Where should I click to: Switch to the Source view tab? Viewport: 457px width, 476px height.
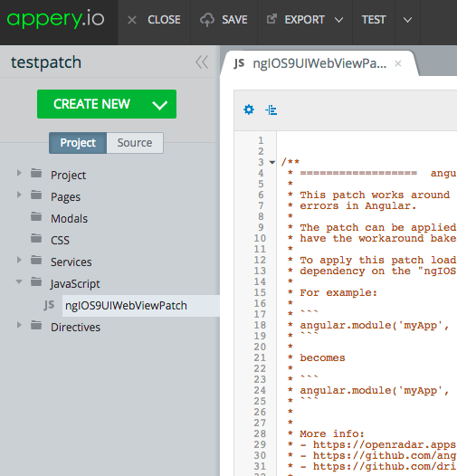[x=135, y=143]
